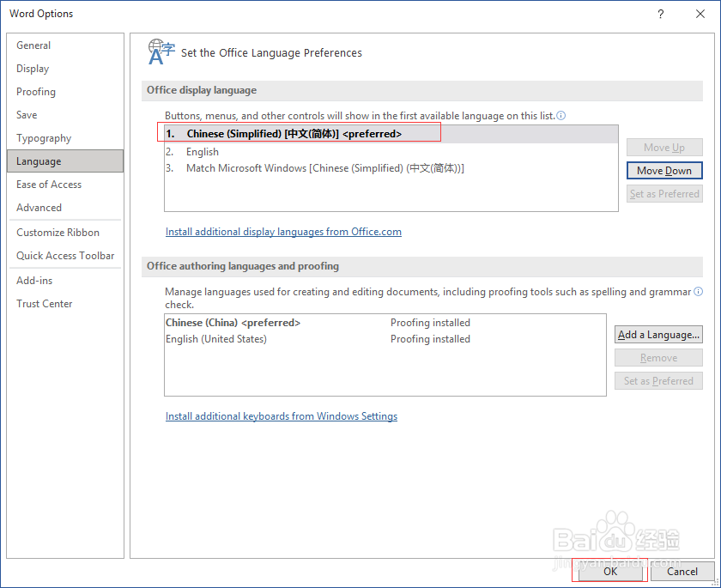Viewport: 721px width, 588px height.
Task: Switch to the Proofing page
Action: tap(65, 92)
